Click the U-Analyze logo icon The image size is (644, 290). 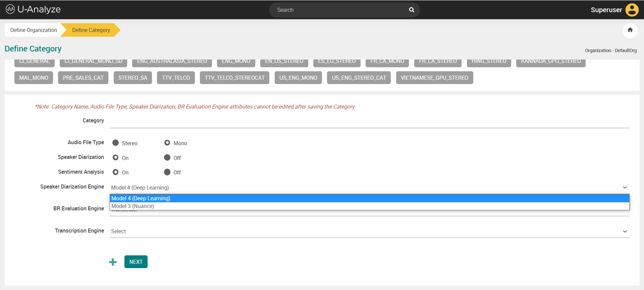10,9
